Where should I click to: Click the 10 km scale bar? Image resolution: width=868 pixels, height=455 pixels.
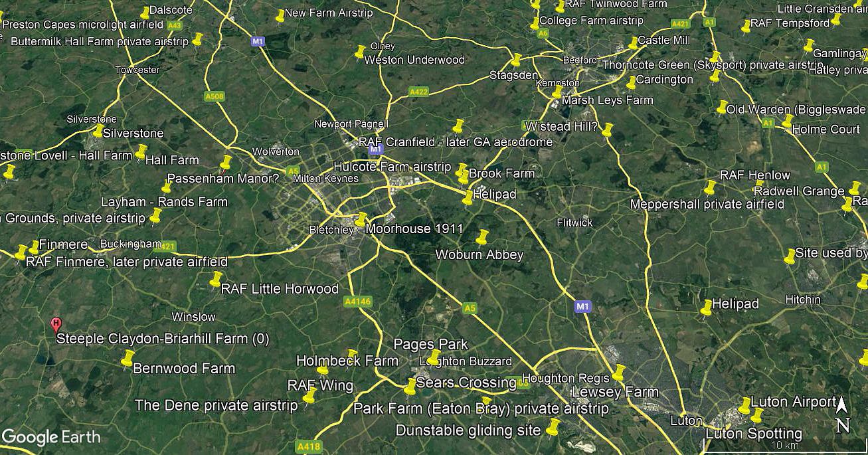[x=784, y=446]
